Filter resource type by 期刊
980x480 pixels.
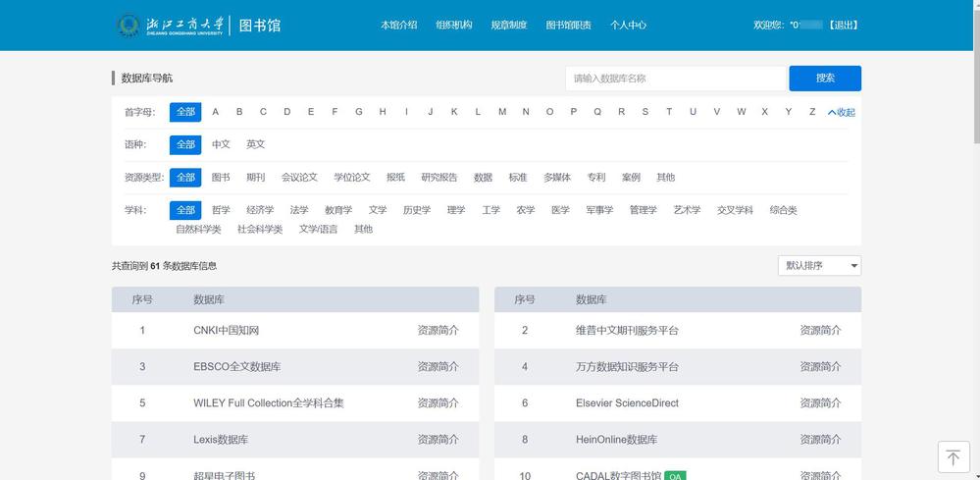click(x=255, y=178)
